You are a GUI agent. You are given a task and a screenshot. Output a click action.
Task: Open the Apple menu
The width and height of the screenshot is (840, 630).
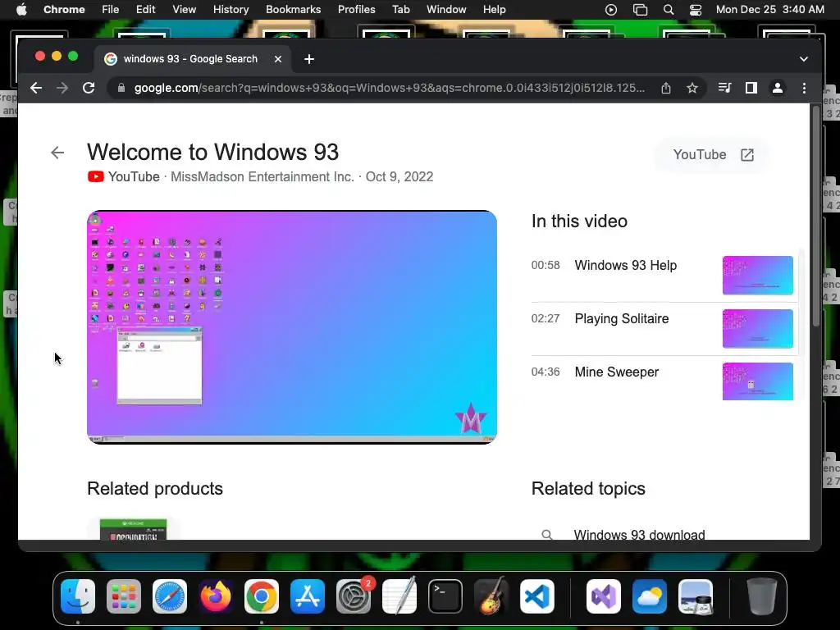tap(21, 10)
